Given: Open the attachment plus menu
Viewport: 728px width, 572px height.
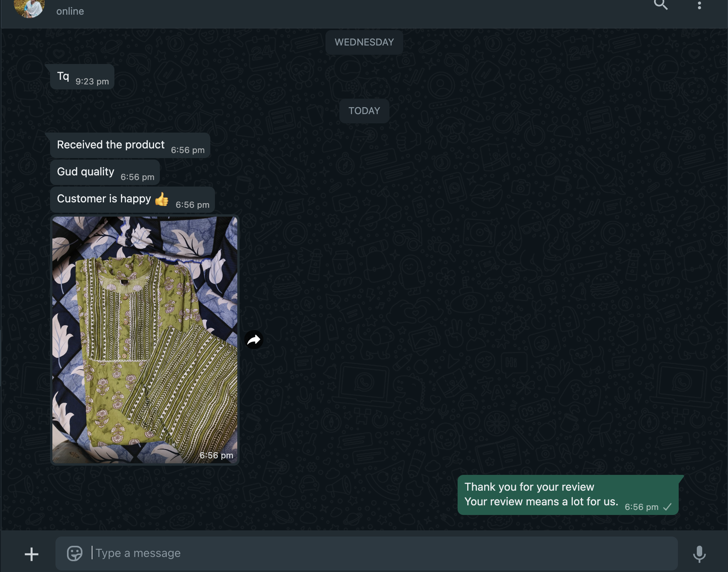Looking at the screenshot, I should pyautogui.click(x=32, y=554).
